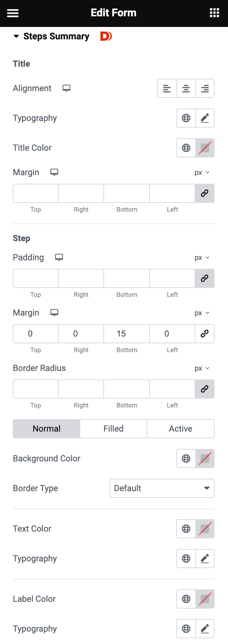This screenshot has width=228, height=644.
Task: Click the Normal state button
Action: tap(47, 428)
